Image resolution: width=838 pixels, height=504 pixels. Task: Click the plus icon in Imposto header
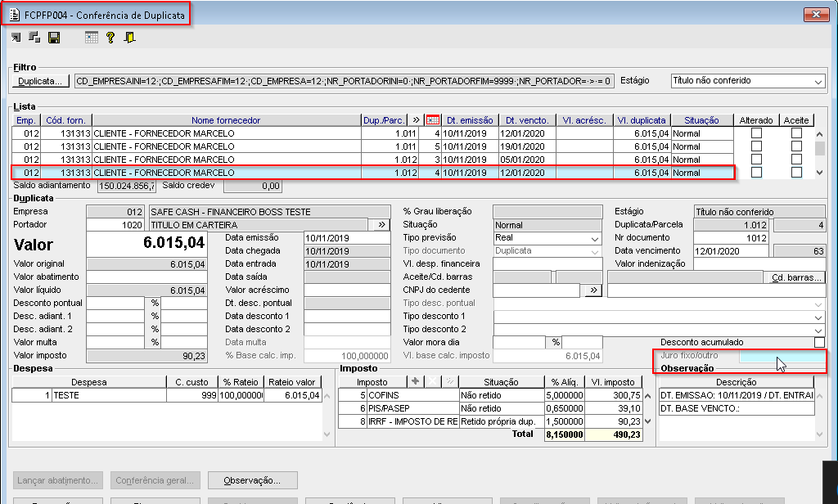click(x=415, y=382)
